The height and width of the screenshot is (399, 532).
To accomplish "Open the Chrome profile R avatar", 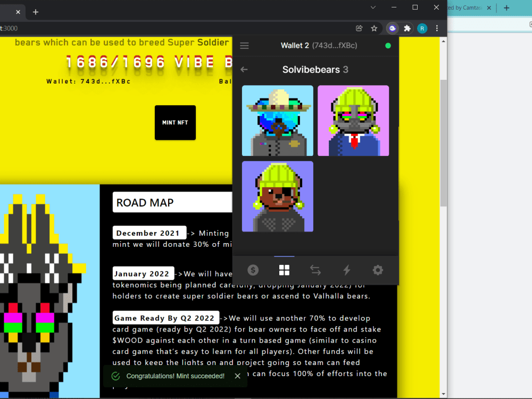I will [422, 29].
